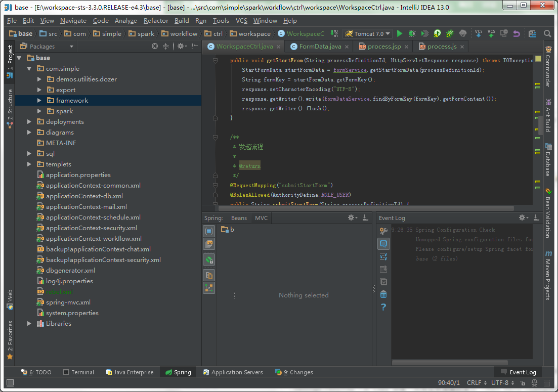
Task: Switch to the process.jsp editor tab
Action: (x=383, y=47)
